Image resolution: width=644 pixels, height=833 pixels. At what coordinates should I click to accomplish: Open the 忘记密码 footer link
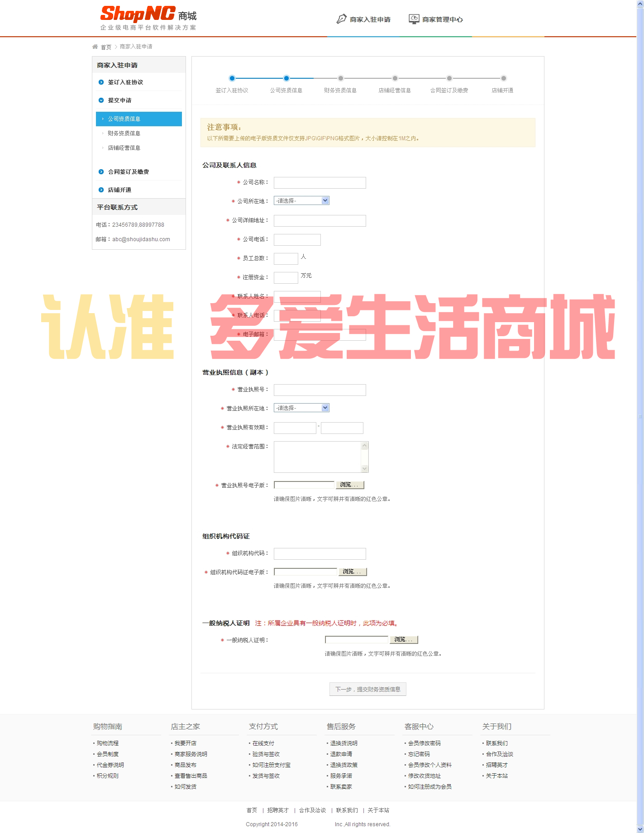click(x=419, y=754)
